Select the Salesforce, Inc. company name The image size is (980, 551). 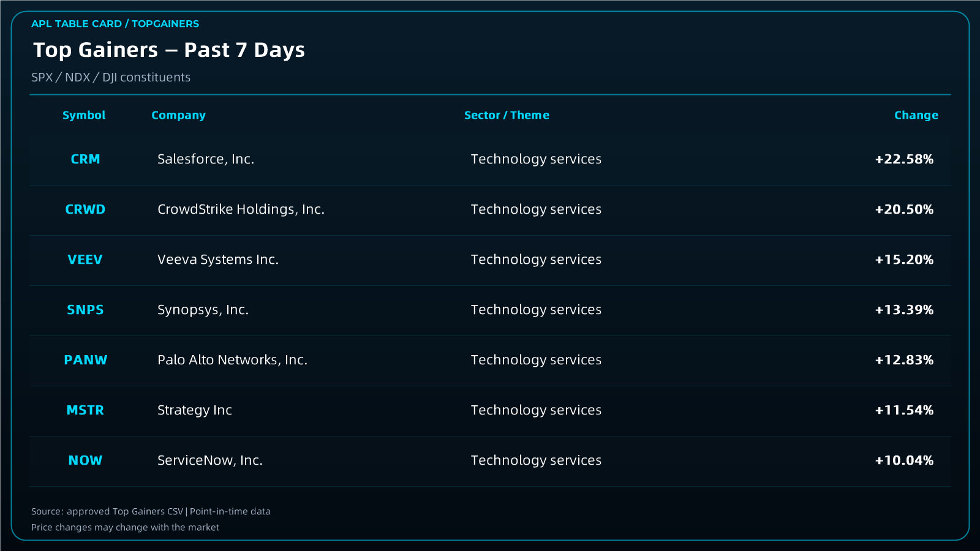click(206, 159)
